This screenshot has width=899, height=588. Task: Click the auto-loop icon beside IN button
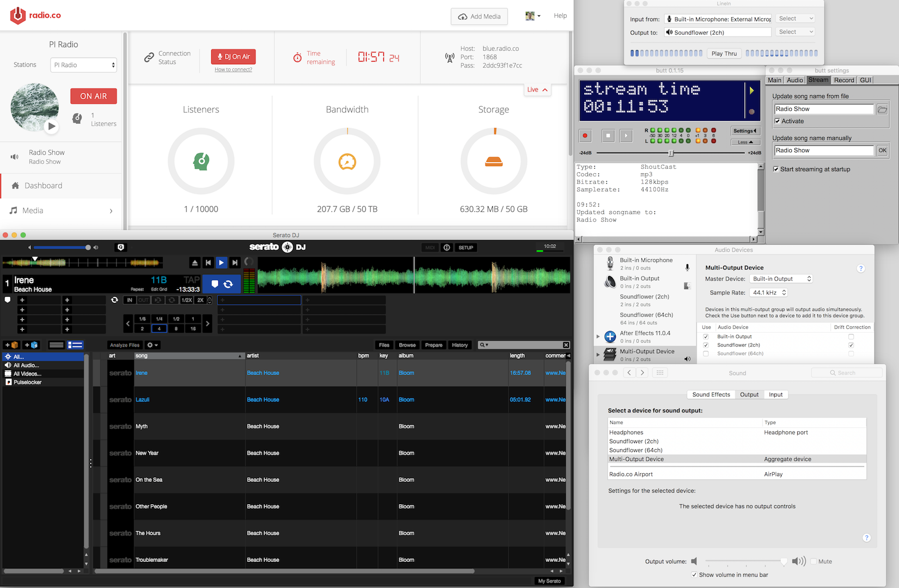pyautogui.click(x=114, y=300)
